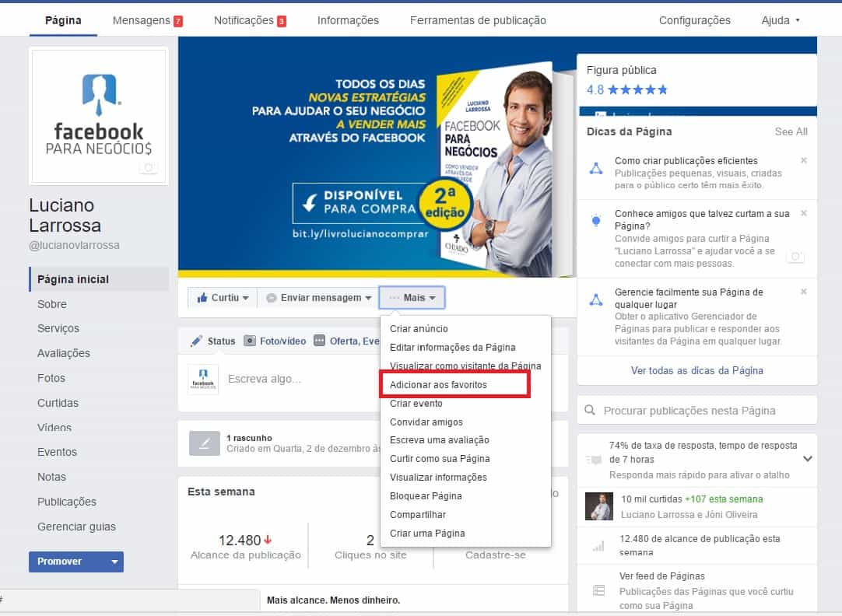Choose Visualizar informações entry
Screen dimensions: 842x616
point(438,478)
